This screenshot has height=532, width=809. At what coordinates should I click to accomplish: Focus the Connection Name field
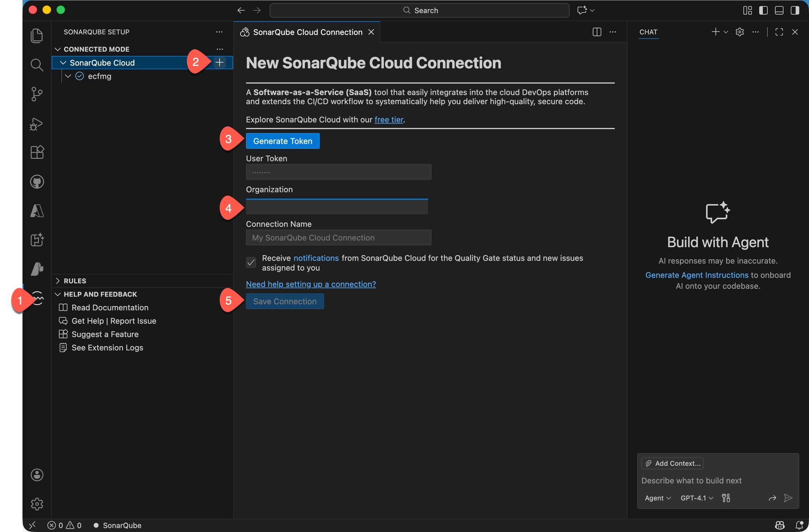[339, 237]
